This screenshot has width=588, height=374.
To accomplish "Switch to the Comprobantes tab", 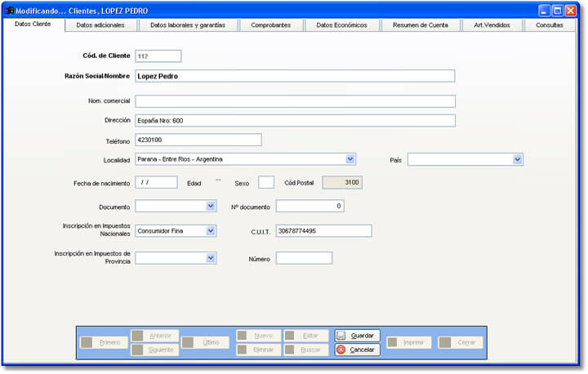I will tap(271, 25).
